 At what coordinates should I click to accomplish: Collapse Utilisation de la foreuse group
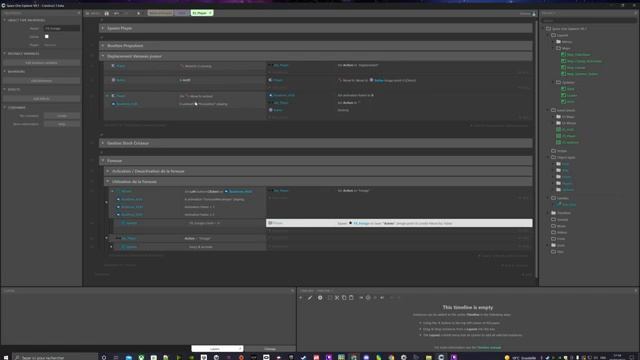(x=108, y=182)
